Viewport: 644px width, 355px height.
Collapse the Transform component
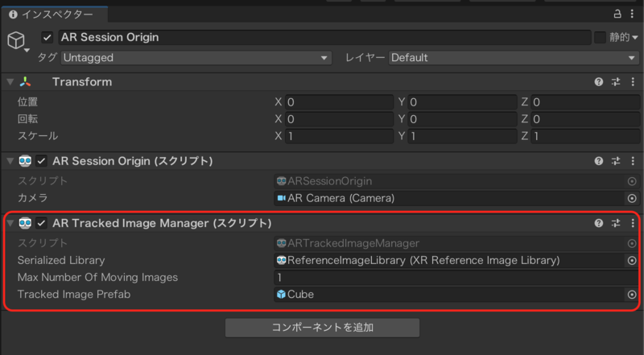(10, 82)
